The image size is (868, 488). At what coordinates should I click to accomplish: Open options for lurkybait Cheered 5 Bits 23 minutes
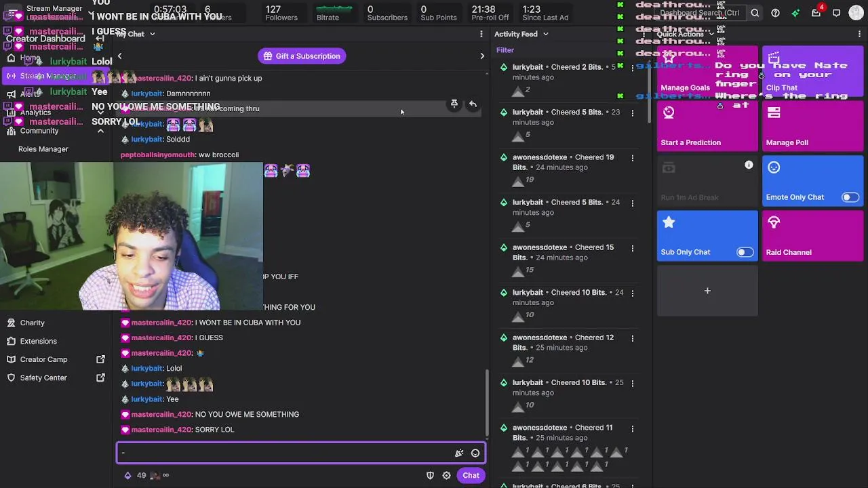[633, 113]
